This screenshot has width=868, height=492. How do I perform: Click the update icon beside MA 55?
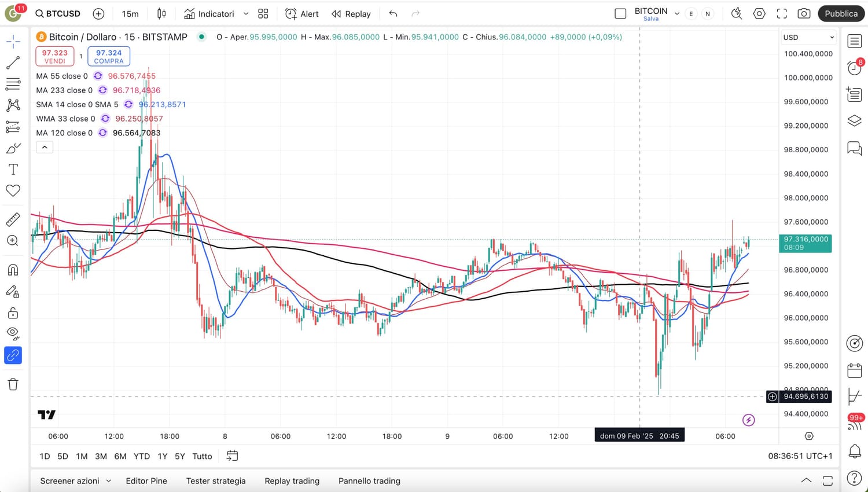[x=98, y=76]
